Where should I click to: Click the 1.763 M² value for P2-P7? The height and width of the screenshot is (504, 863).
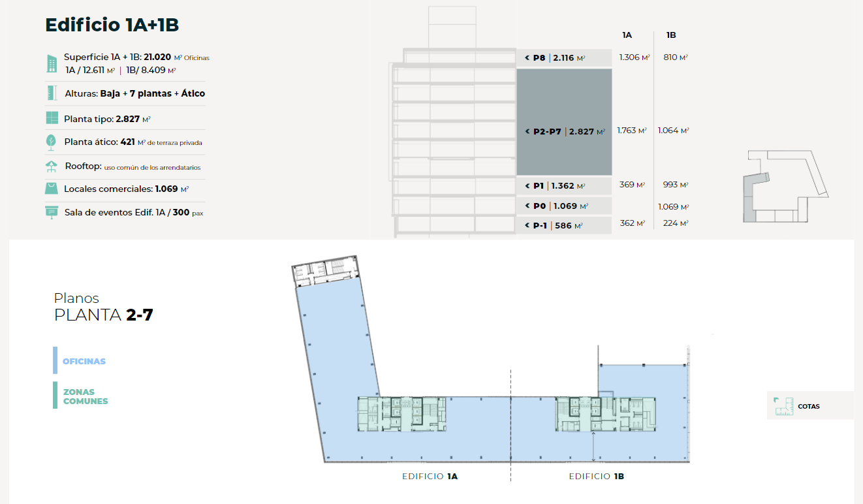pos(632,131)
